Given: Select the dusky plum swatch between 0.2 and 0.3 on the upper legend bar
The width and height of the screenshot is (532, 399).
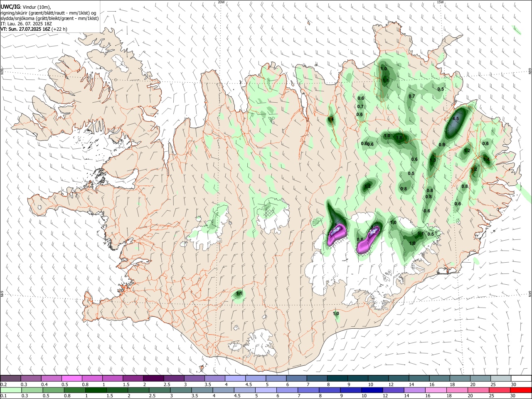Looking at the screenshot, I should 10,378.
